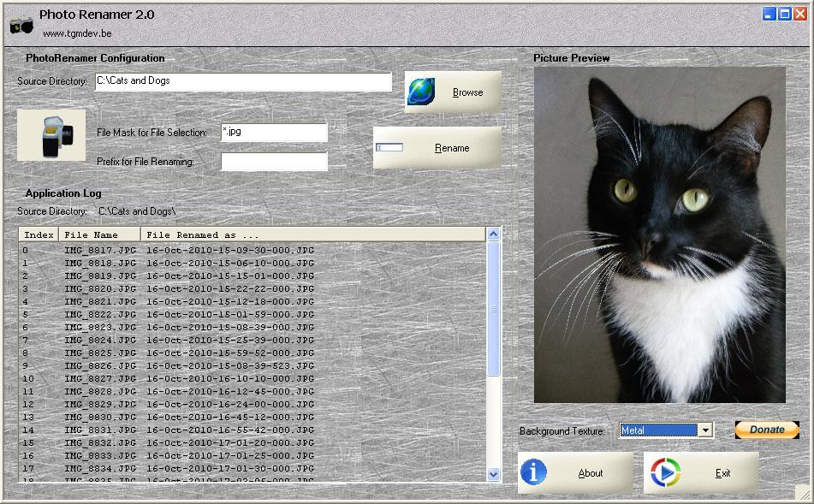The width and height of the screenshot is (814, 504).
Task: Select log row IMG_8830.JPG
Action: coord(253,418)
